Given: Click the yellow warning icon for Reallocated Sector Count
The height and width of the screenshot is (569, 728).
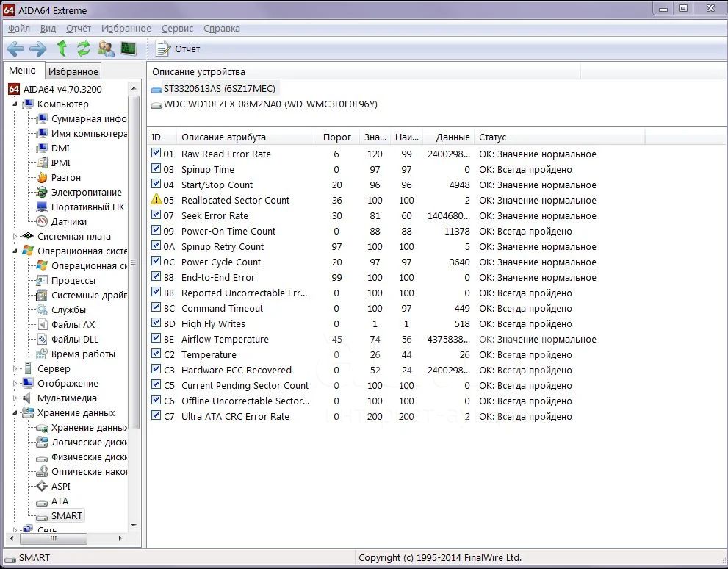Looking at the screenshot, I should pos(156,199).
